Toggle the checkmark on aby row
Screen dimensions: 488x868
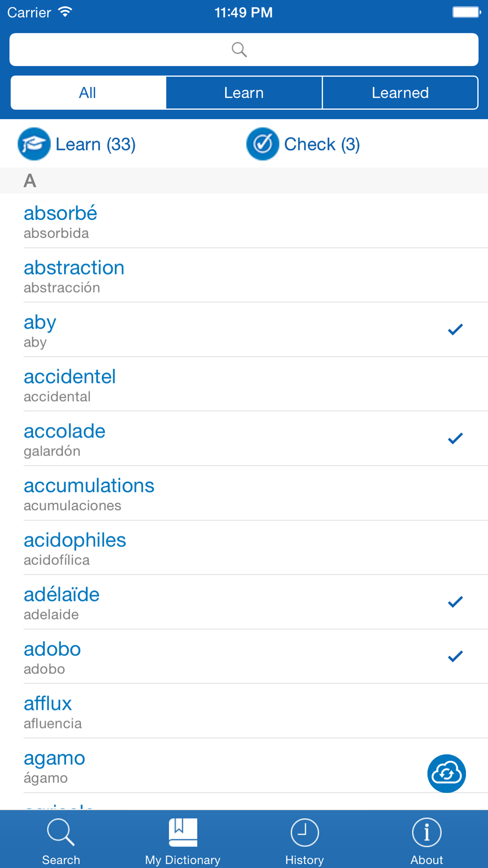coord(455,330)
